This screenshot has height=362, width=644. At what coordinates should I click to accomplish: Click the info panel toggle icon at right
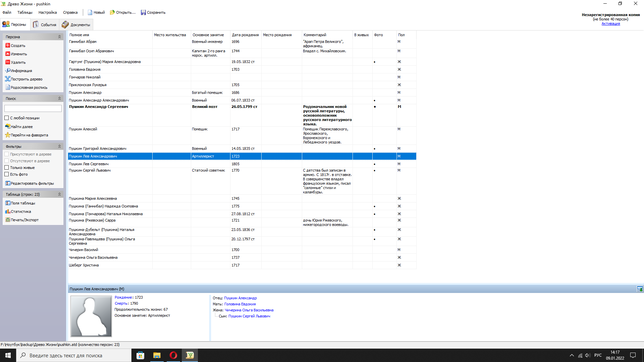point(640,289)
